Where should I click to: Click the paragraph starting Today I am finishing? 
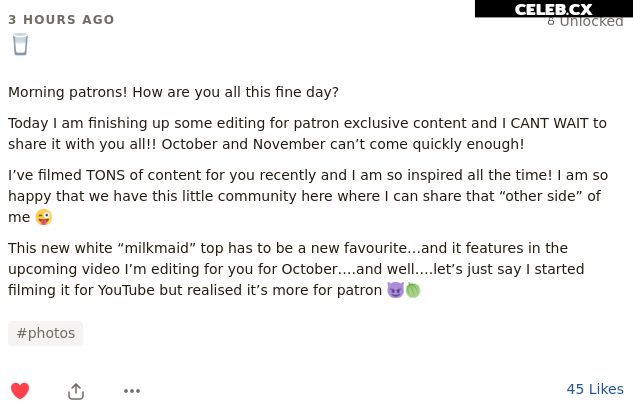click(x=307, y=134)
